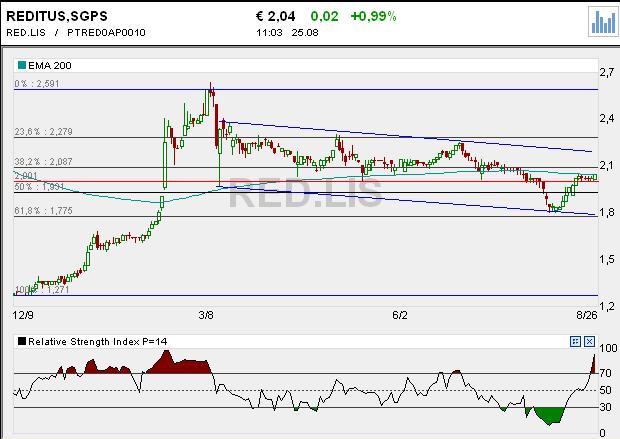Click the RSI axis value 100
The width and height of the screenshot is (620, 439).
[x=608, y=348]
